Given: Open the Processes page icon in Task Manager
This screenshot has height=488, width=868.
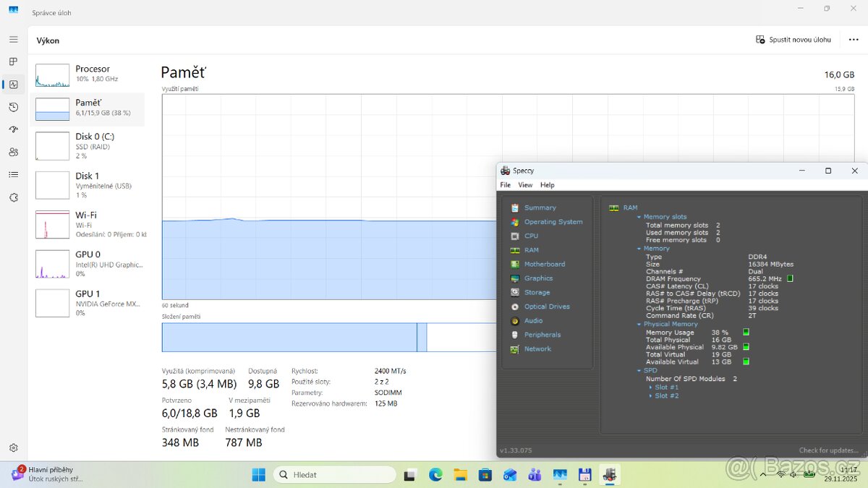Looking at the screenshot, I should [13, 61].
